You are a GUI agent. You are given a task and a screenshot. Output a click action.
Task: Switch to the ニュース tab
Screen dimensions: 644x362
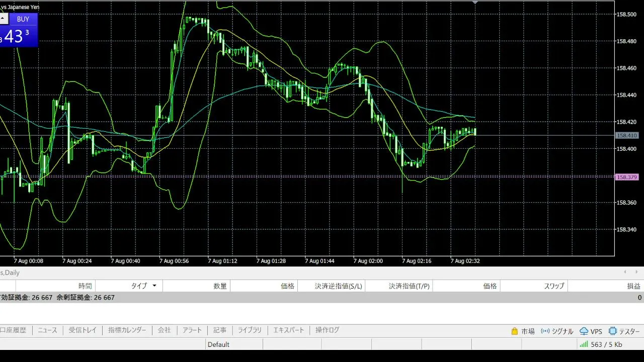point(48,330)
